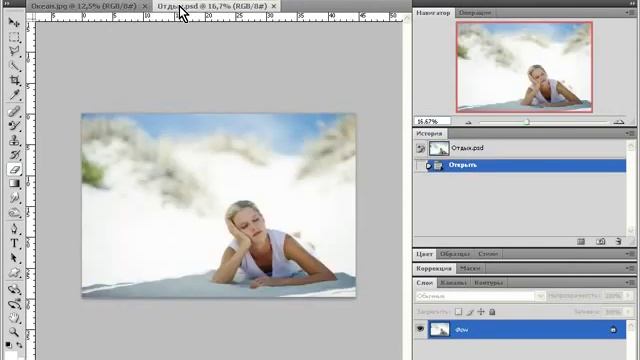
Task: Open the Операции tab
Action: [475, 13]
